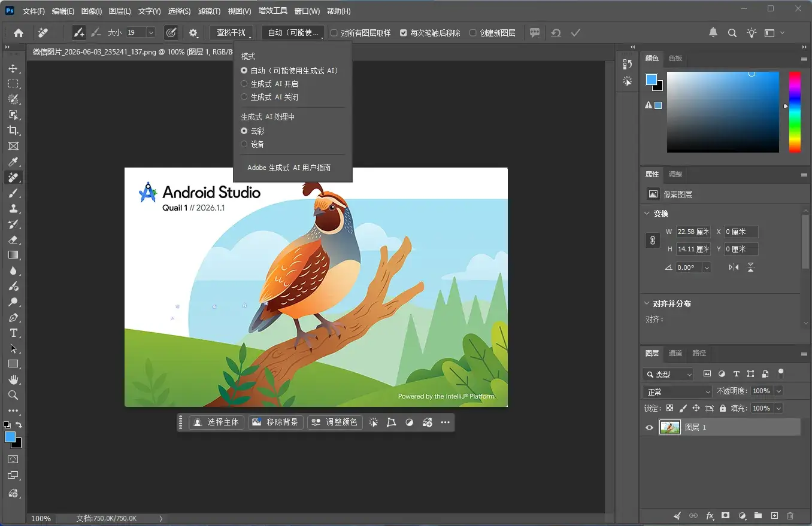The height and width of the screenshot is (526, 812).
Task: Collapse the 对齐并分布 section
Action: (x=647, y=303)
